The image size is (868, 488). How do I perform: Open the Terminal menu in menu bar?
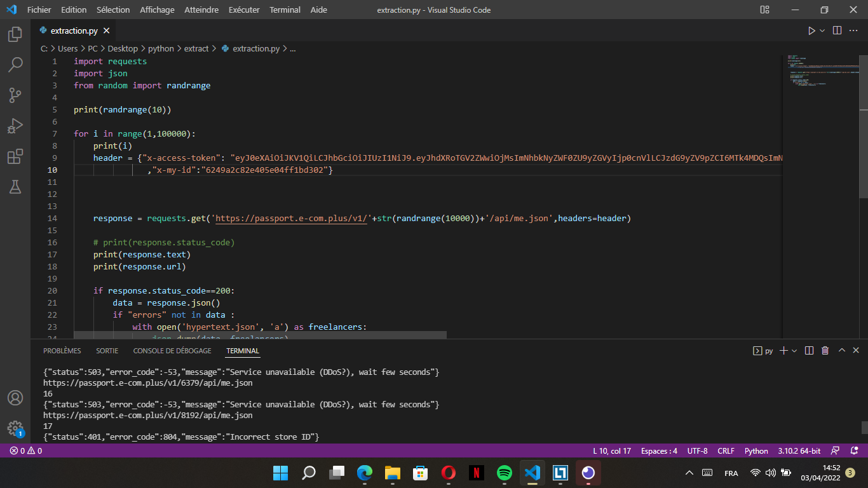[285, 10]
